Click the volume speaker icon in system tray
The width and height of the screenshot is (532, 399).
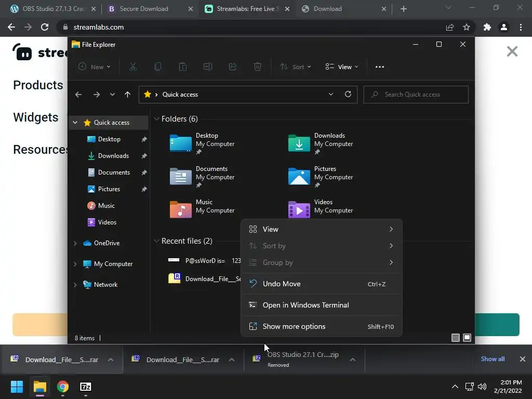[x=482, y=387]
